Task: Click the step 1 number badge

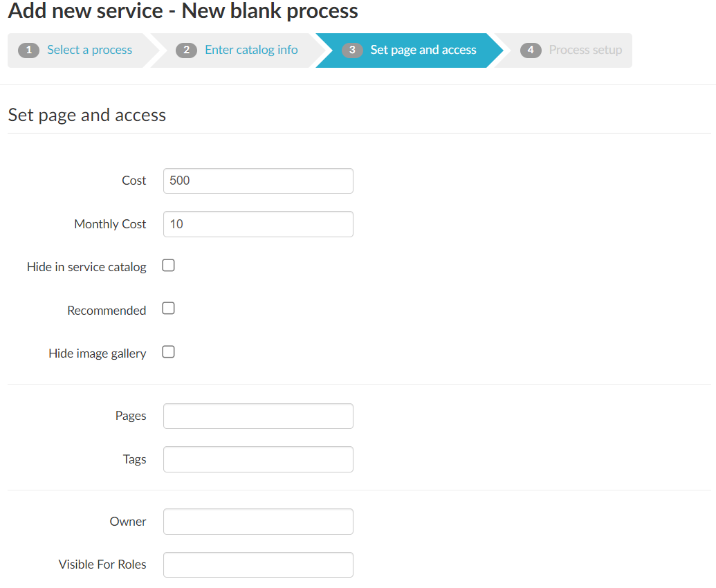Action: pyautogui.click(x=28, y=50)
